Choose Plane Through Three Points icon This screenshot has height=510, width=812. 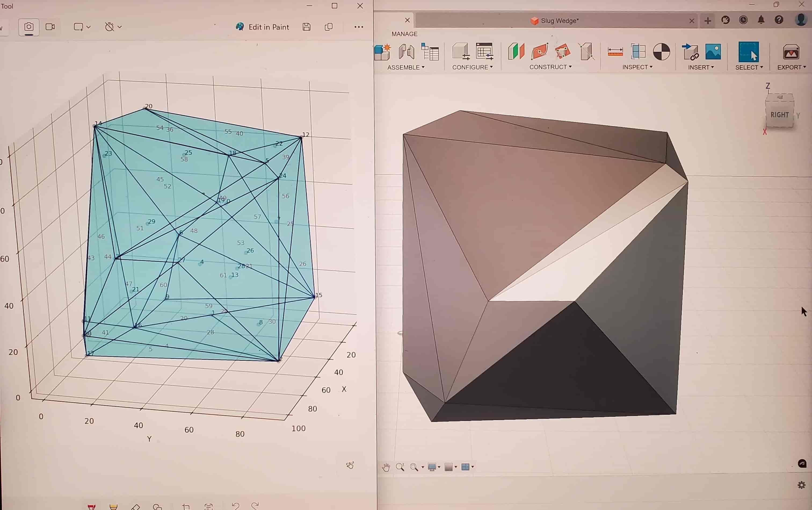click(563, 52)
